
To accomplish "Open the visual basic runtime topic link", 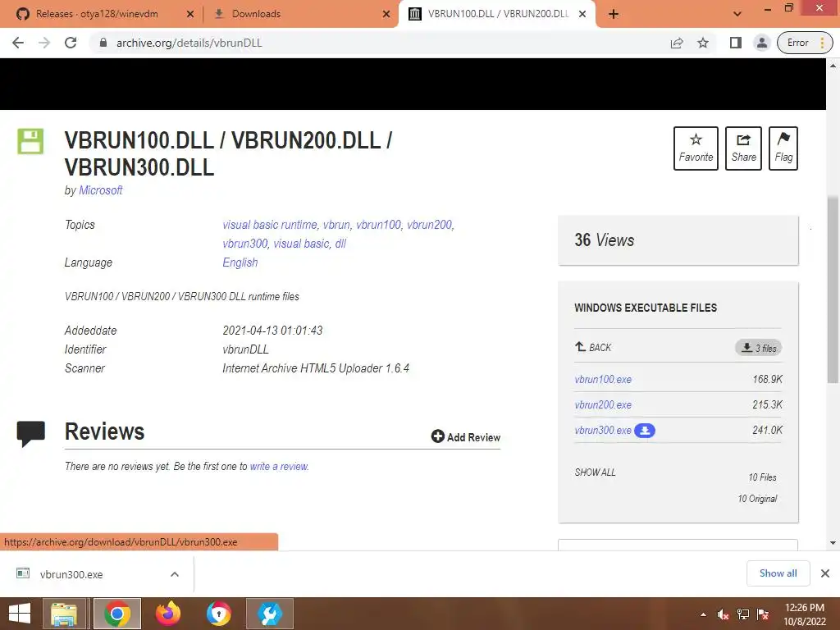I will 270,225.
